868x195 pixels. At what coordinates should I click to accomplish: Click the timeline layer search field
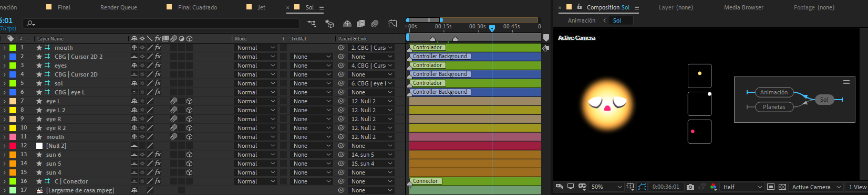(x=162, y=24)
